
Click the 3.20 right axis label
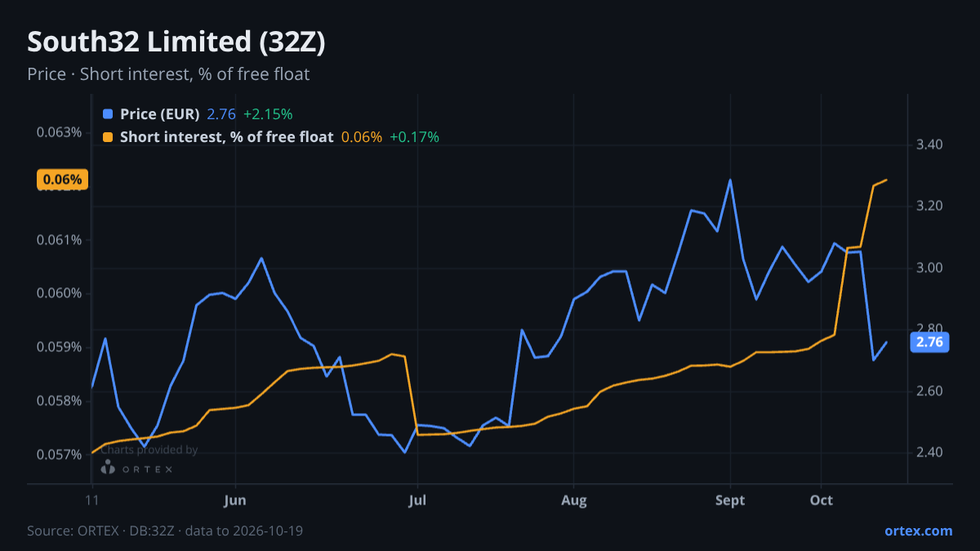point(930,207)
